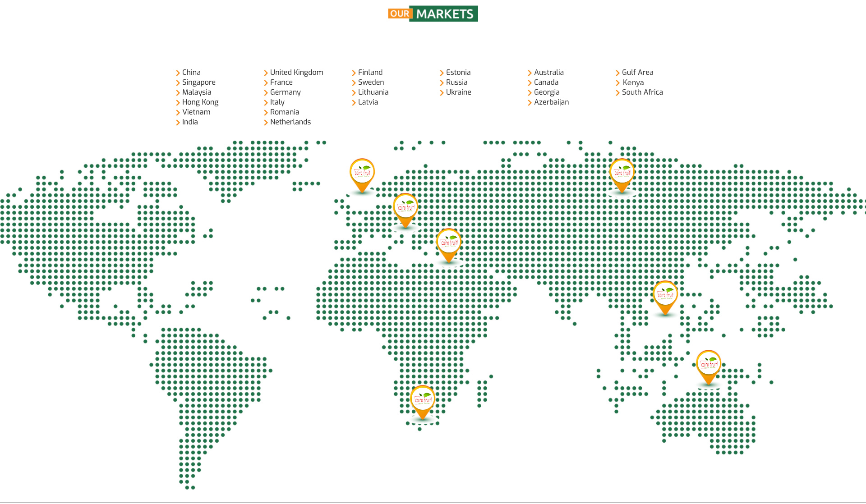Choose Russia from the markets list

456,82
